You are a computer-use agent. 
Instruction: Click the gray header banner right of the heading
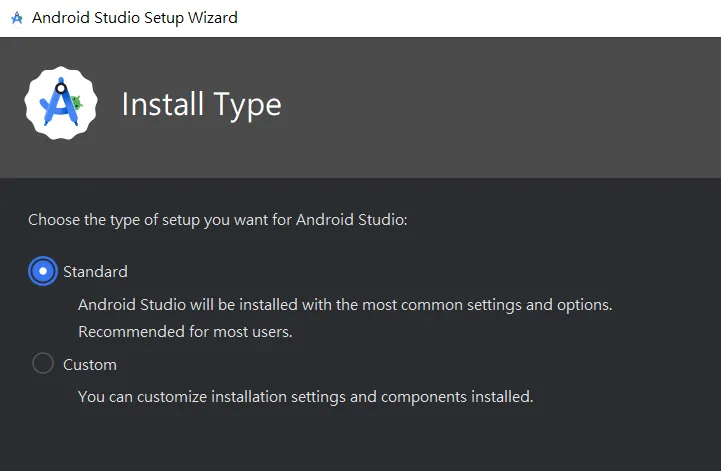pos(500,105)
